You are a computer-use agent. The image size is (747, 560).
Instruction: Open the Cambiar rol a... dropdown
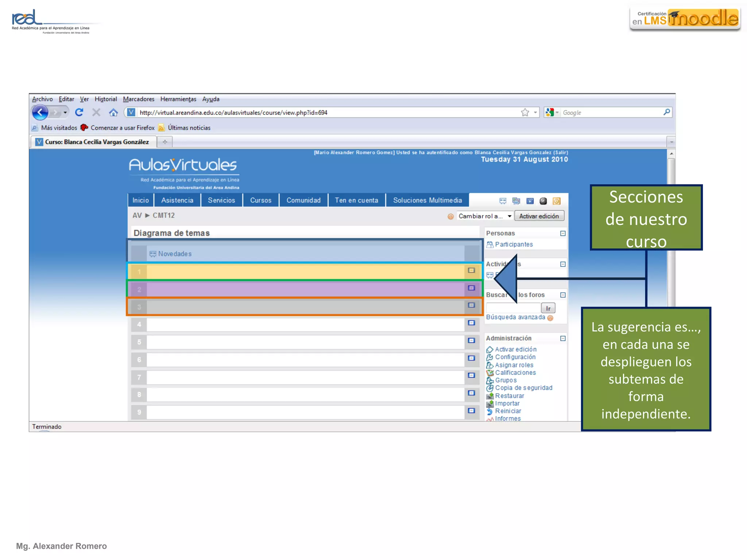point(485,216)
